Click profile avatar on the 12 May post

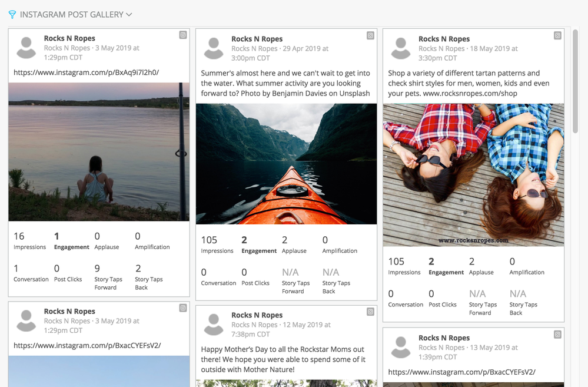coord(214,325)
